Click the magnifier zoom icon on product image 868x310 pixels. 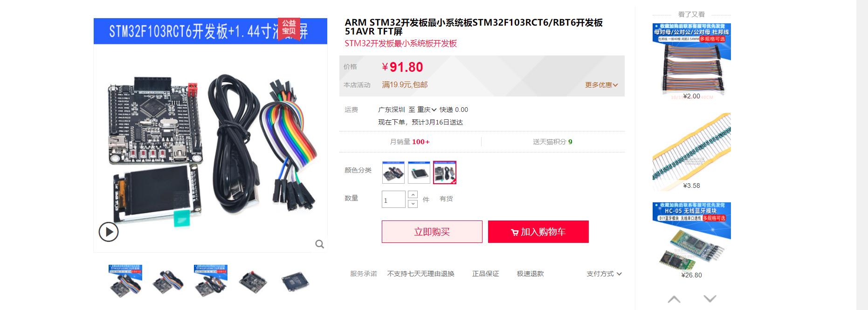pos(319,244)
